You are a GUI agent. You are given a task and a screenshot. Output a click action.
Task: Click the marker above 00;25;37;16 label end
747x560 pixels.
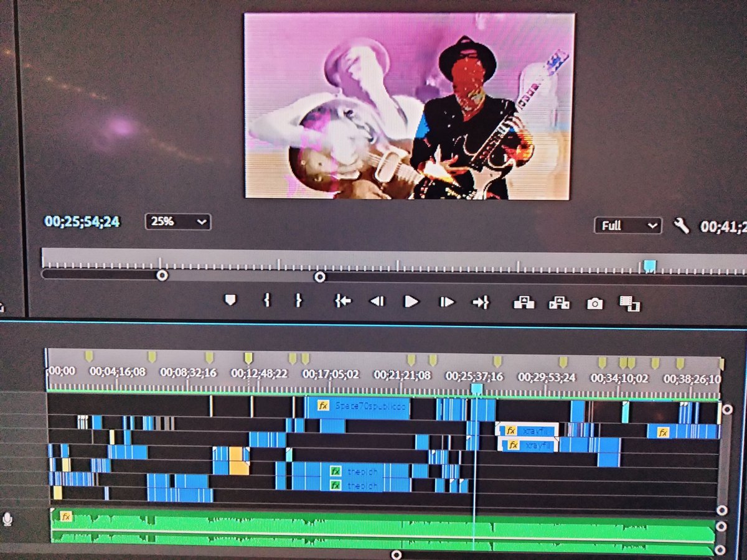pyautogui.click(x=497, y=362)
